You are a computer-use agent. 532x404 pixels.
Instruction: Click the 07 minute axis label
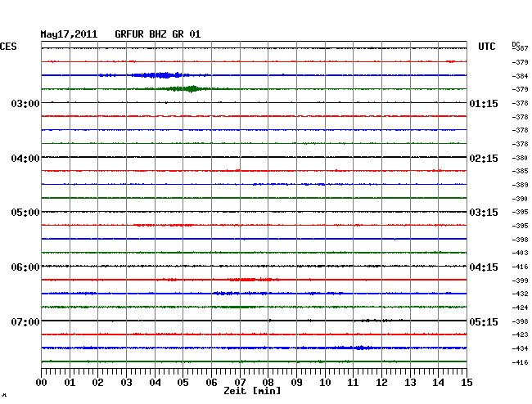click(x=240, y=383)
